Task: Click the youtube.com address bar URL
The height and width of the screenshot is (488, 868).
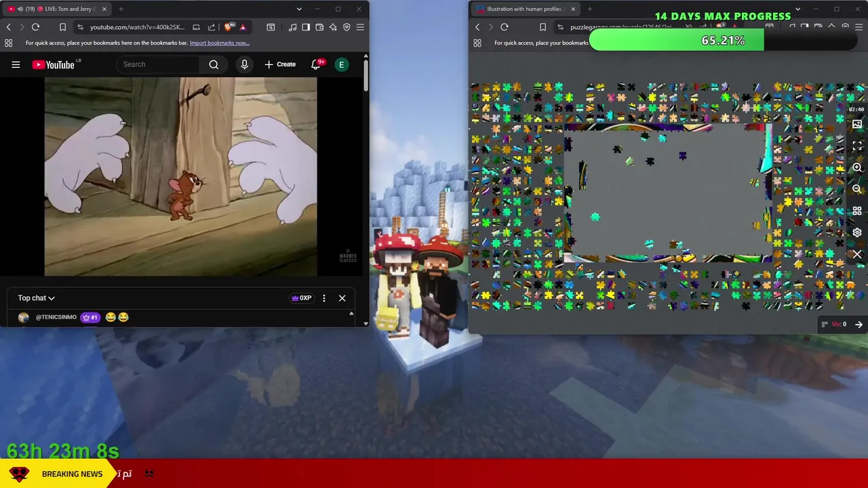Action: click(137, 27)
